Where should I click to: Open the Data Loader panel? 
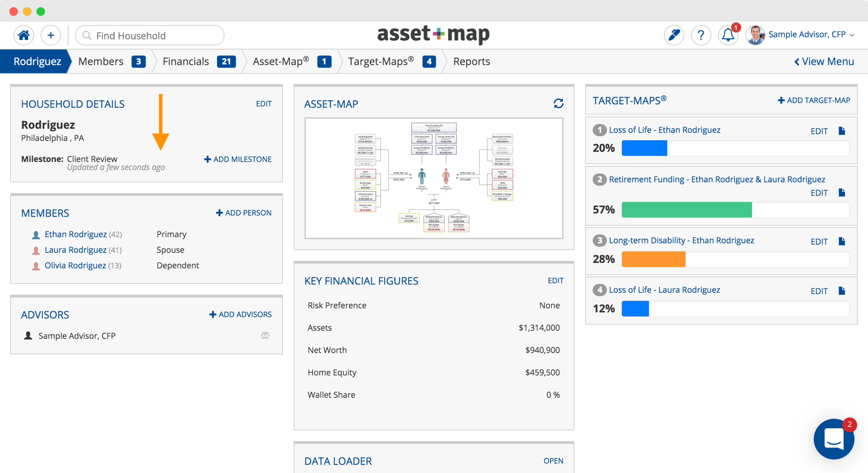tap(553, 461)
